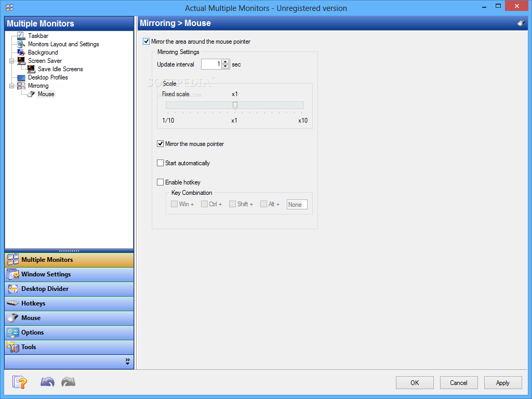
Task: Collapse the Screen Saver tree node
Action: click(x=11, y=61)
